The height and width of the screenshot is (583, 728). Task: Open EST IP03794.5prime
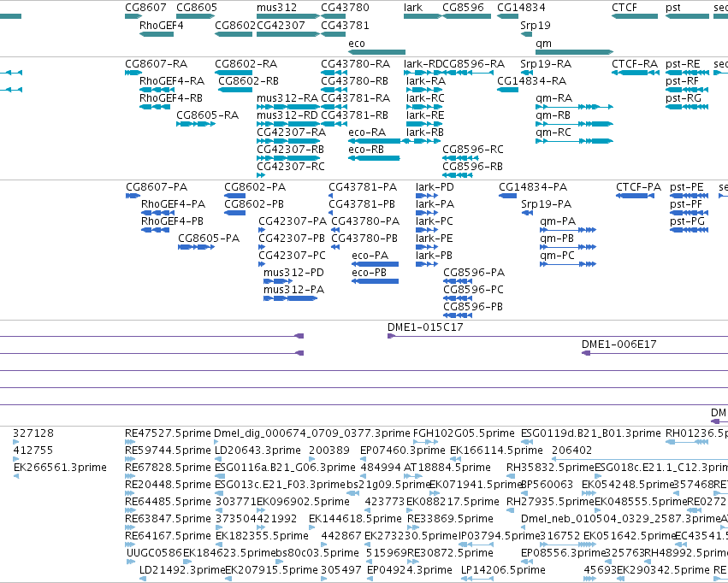[x=499, y=536]
